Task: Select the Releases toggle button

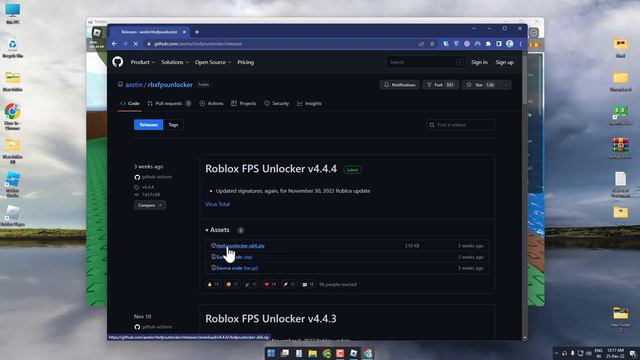Action: [x=149, y=124]
